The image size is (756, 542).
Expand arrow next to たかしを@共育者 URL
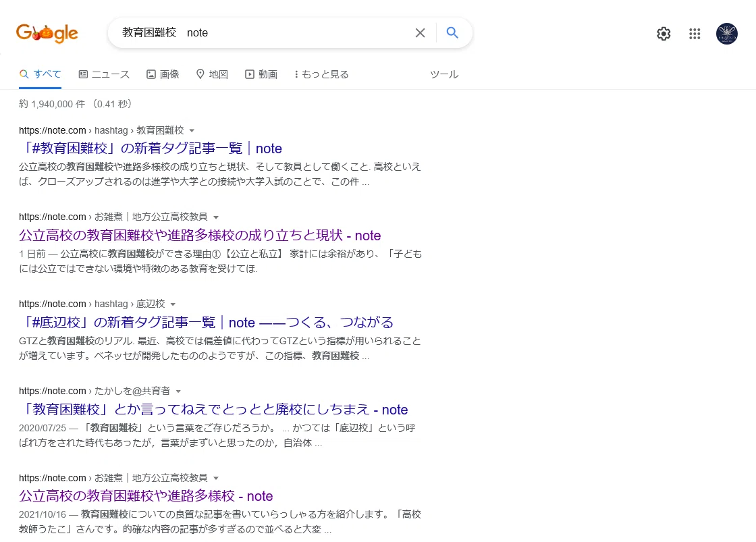(x=178, y=391)
